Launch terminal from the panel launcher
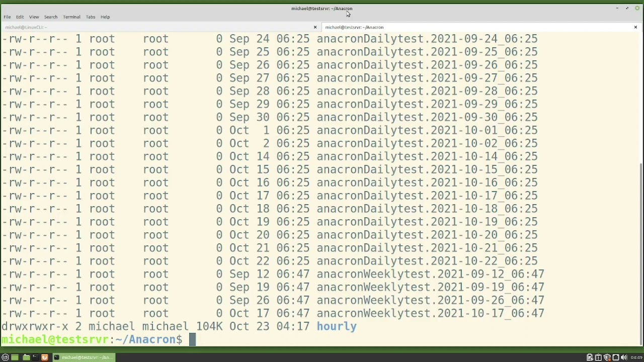 point(35,357)
